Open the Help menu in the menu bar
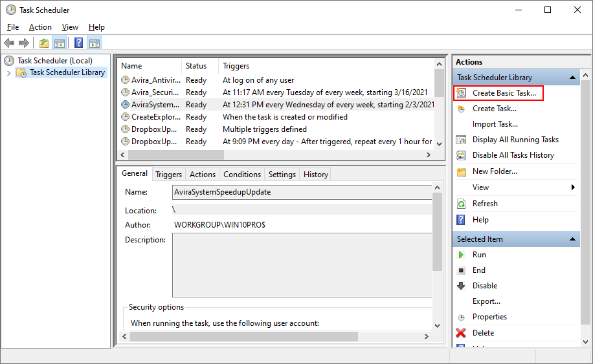Screen dimensions: 593x364 pos(96,27)
